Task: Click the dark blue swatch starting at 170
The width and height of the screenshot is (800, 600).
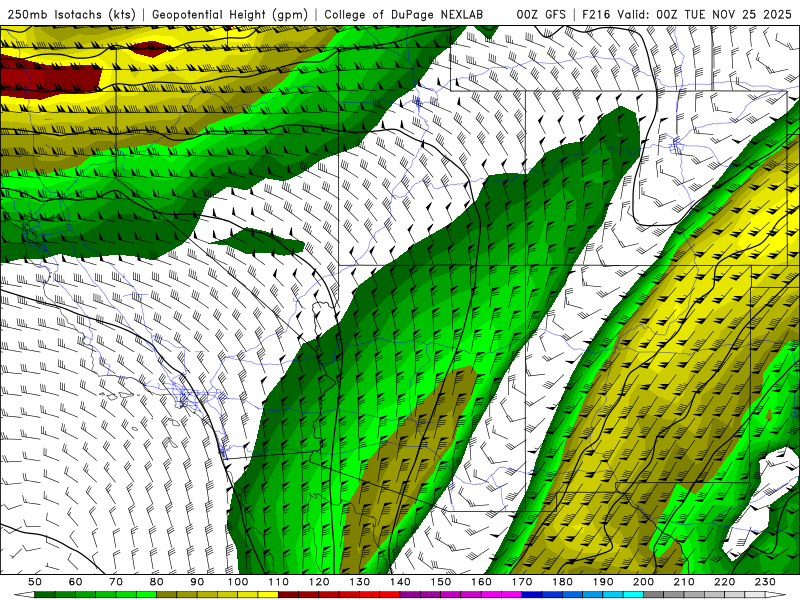Action: (x=532, y=595)
